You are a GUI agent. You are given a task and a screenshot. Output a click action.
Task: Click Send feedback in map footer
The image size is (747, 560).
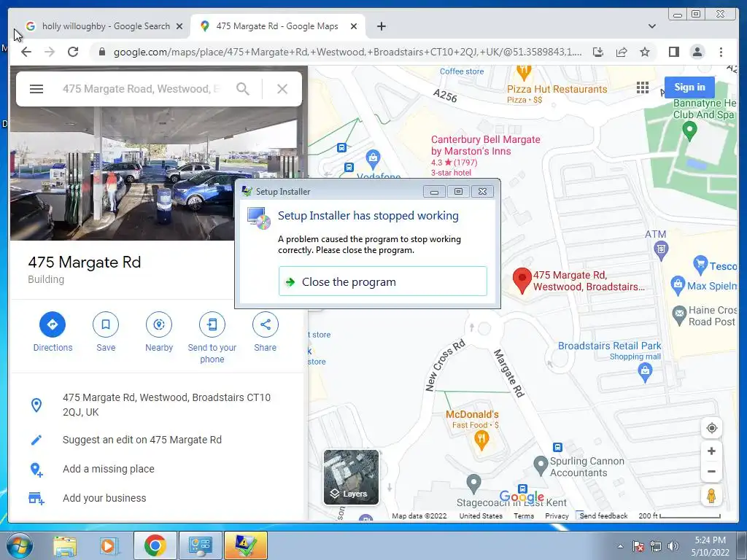603,516
